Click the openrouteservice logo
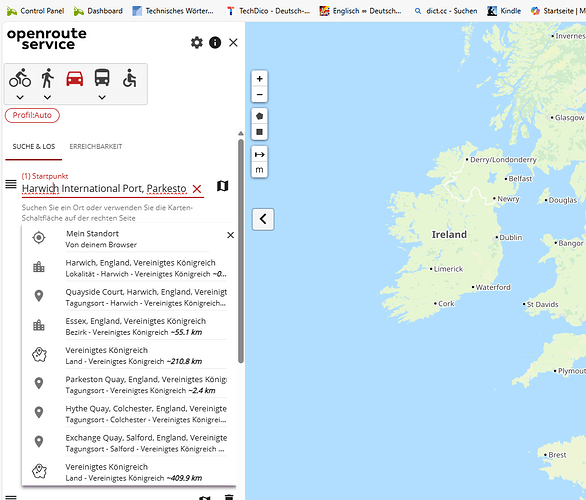The height and width of the screenshot is (500, 586). click(46, 39)
